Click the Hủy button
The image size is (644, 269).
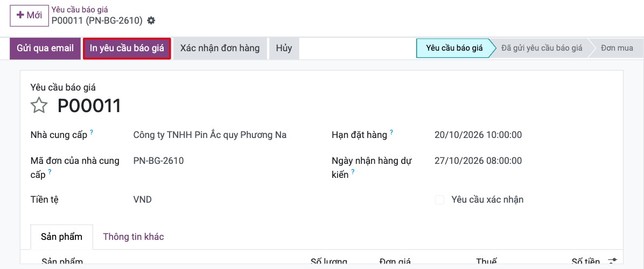click(284, 49)
